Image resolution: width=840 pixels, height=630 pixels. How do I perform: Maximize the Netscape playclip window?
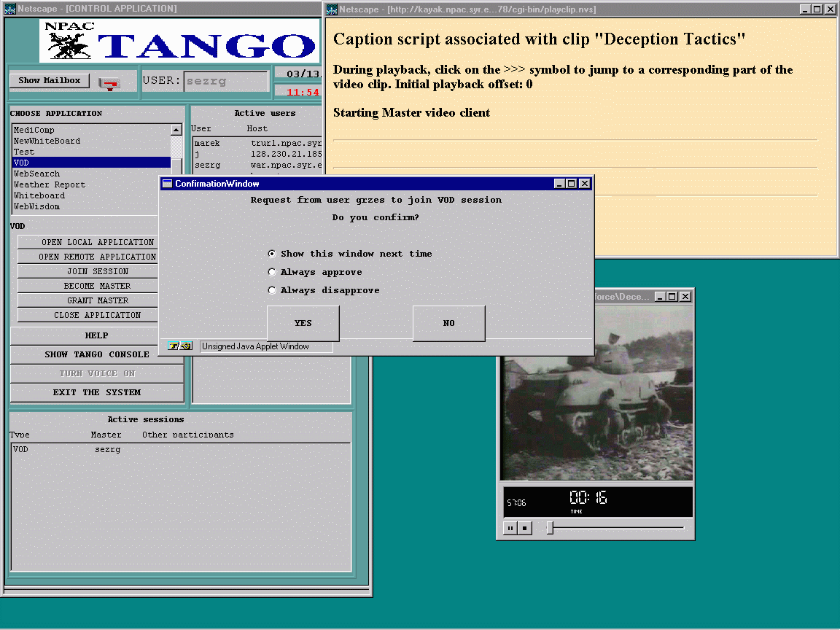[817, 9]
